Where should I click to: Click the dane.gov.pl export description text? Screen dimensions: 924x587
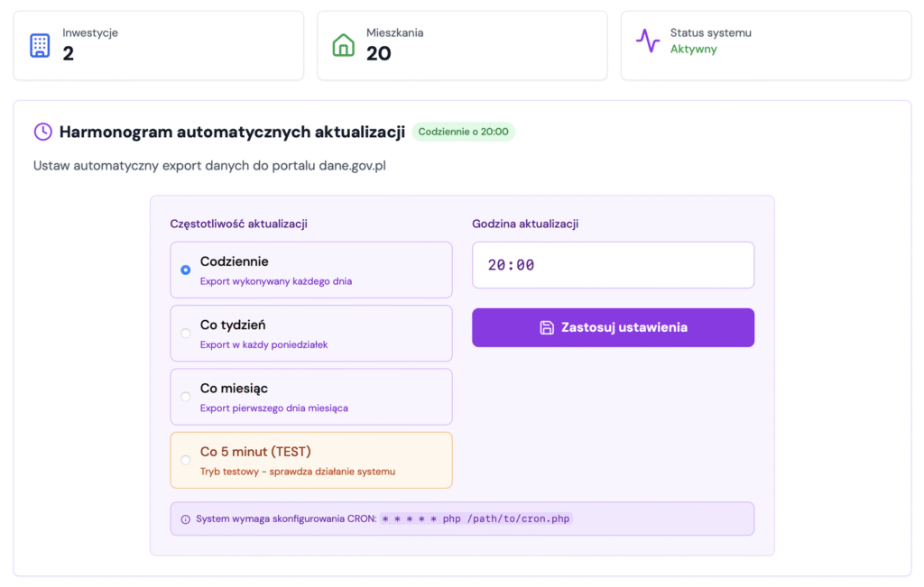209,166
